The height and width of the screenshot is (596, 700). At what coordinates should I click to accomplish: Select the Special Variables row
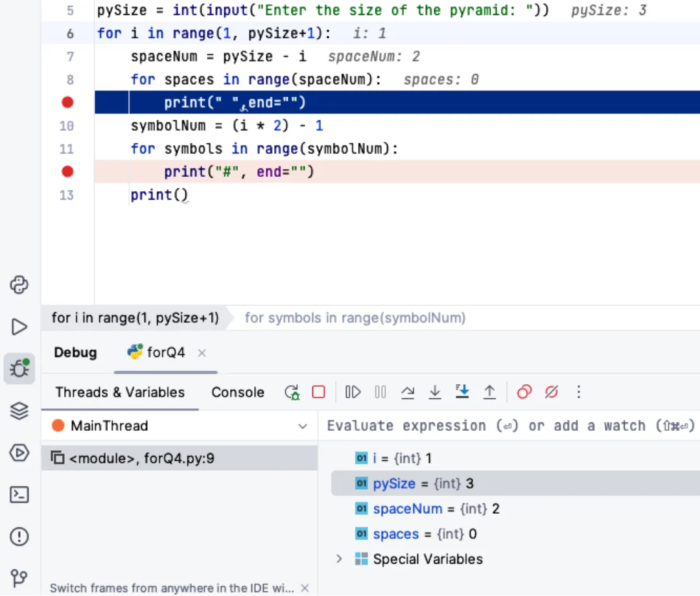[x=516, y=559]
